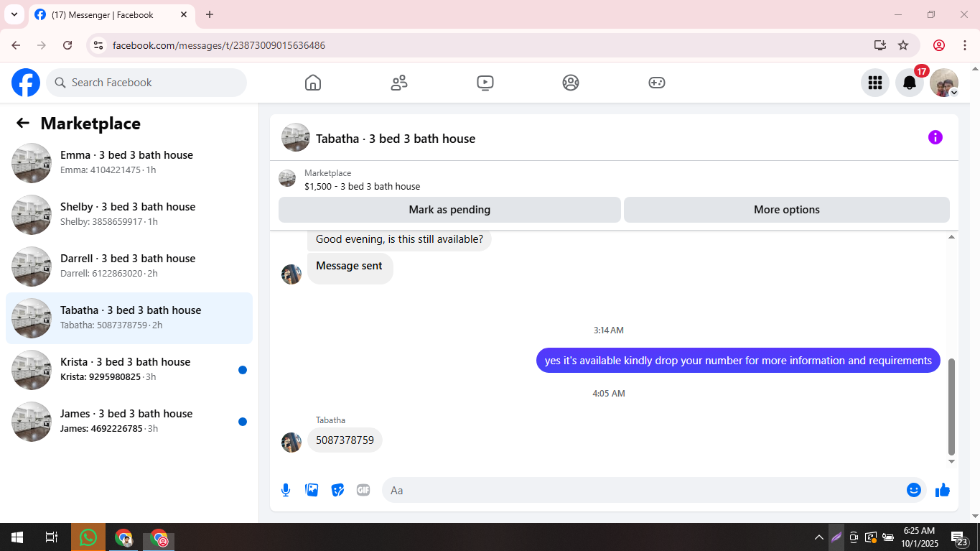Open the emoji picker smiley icon
This screenshot has width=980, height=551.
[914, 490]
